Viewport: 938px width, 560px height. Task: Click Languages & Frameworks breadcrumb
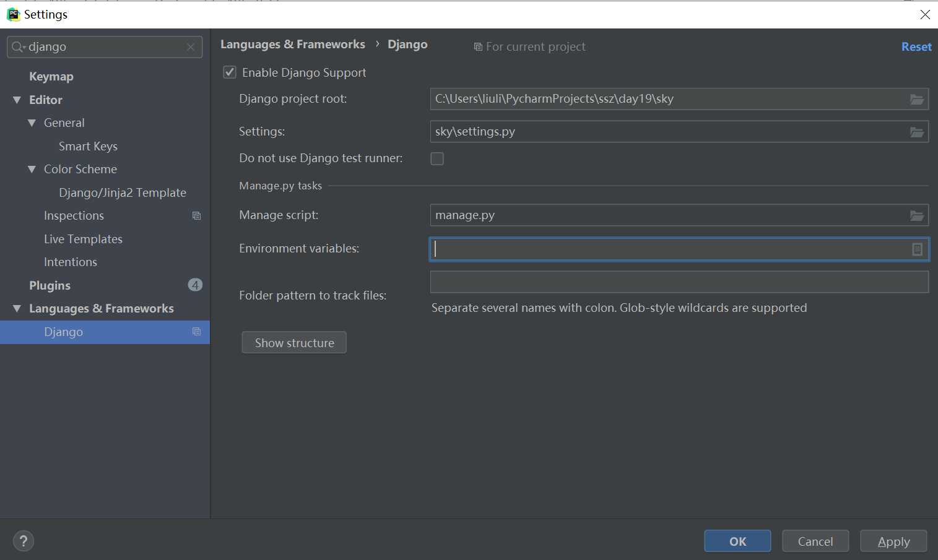(x=293, y=45)
